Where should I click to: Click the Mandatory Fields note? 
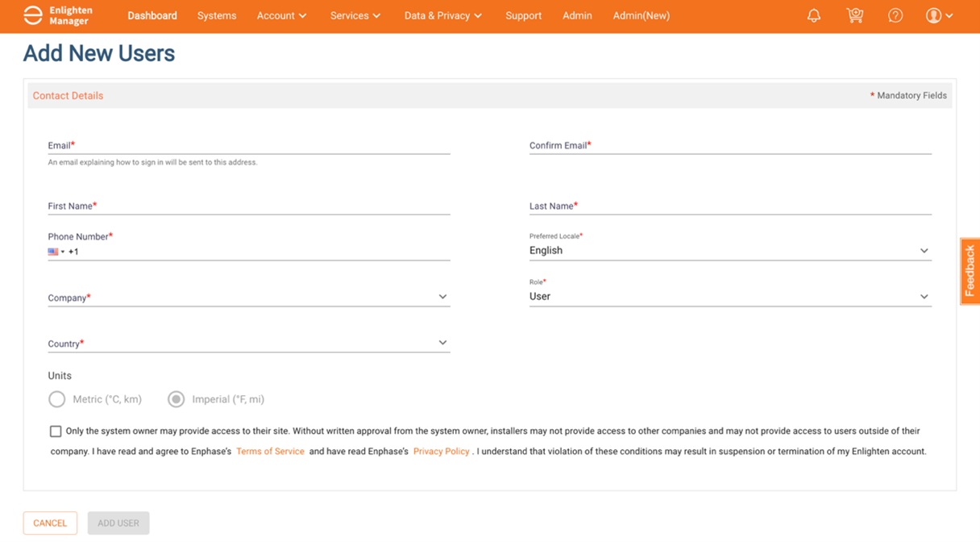908,95
